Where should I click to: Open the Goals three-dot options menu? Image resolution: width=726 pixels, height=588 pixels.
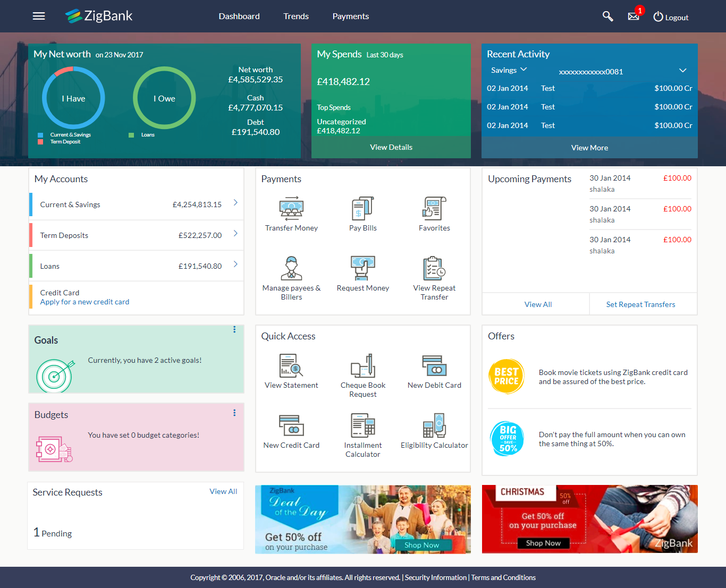(x=234, y=329)
